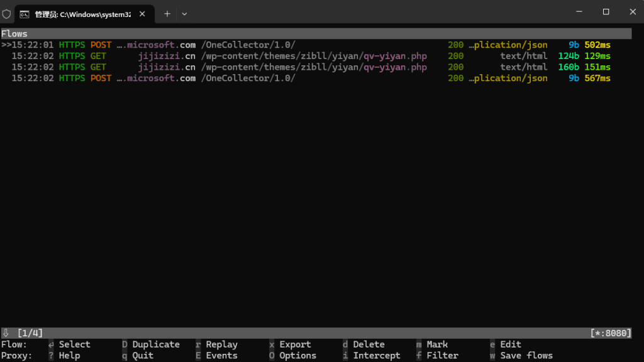Click the Export shortcut in footer

pos(294,344)
